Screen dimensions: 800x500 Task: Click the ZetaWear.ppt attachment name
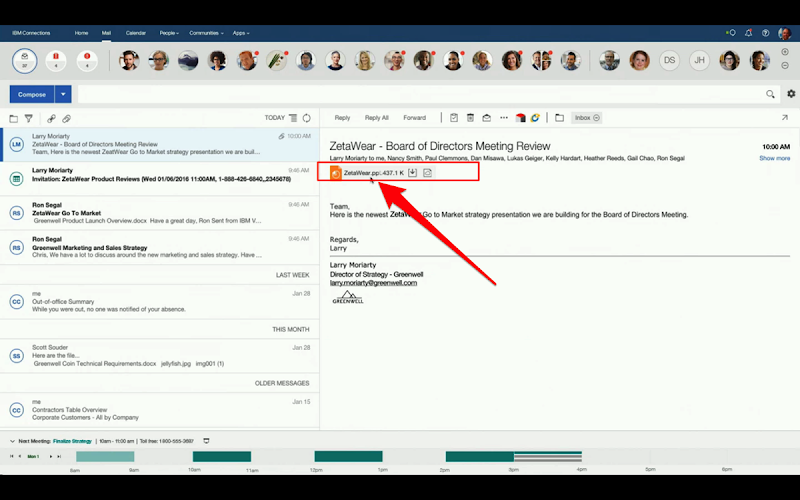(362, 173)
